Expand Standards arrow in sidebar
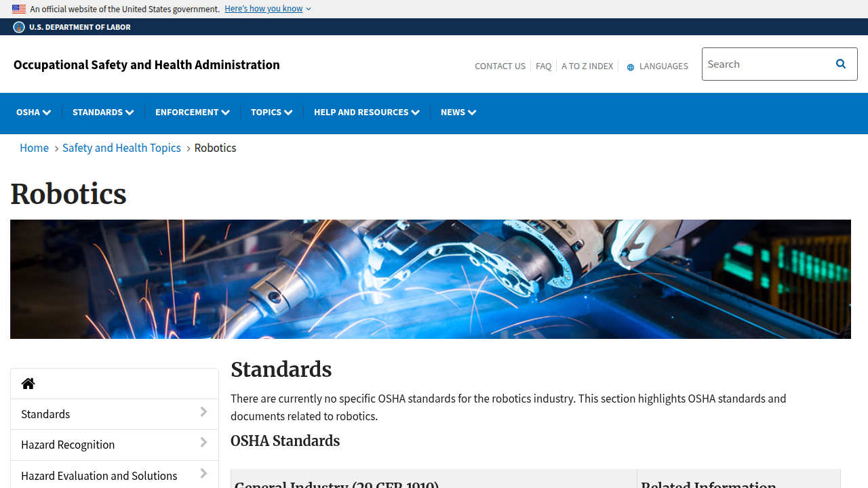The width and height of the screenshot is (868, 488). (x=203, y=412)
